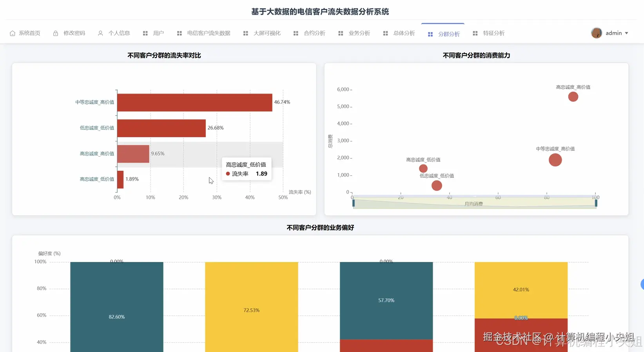Image resolution: width=644 pixels, height=352 pixels.
Task: Click the page title 基于大数据的电信客户流失数据分析系统
Action: pos(320,12)
